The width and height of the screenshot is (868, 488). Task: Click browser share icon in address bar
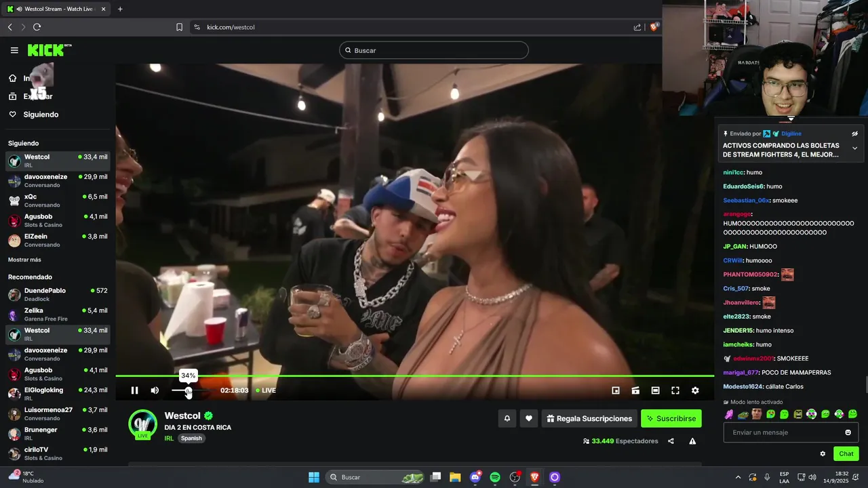coord(637,27)
